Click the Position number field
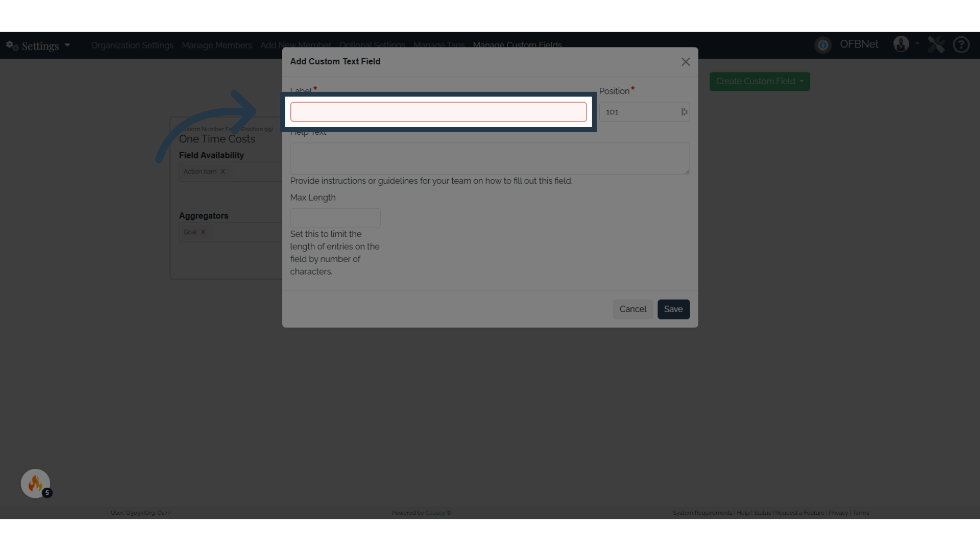 click(644, 112)
